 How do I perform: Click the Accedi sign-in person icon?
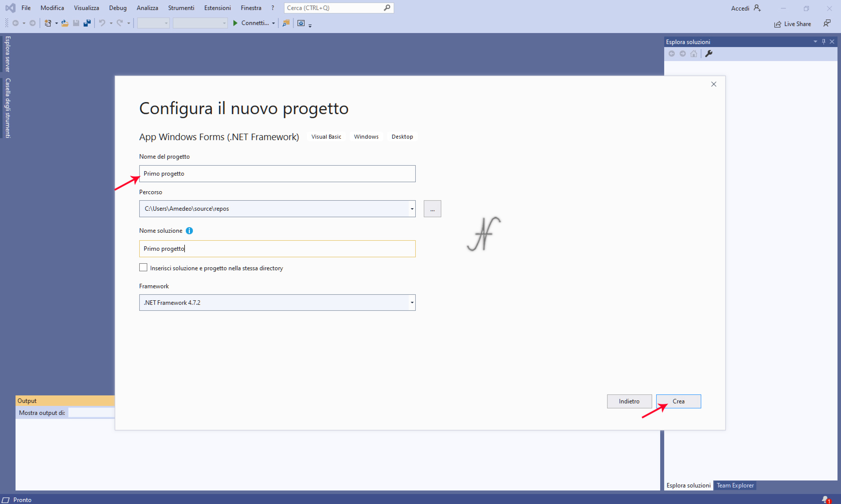click(x=757, y=8)
